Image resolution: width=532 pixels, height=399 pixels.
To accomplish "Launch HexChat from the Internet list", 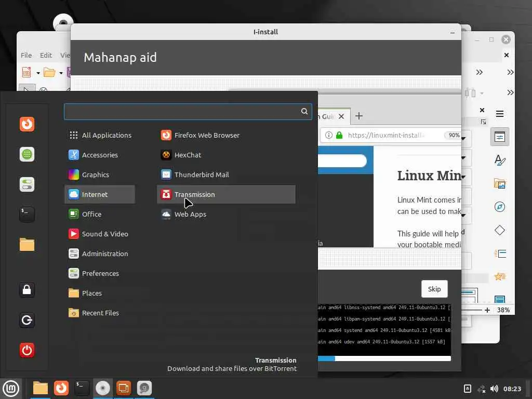I will [x=226, y=155].
